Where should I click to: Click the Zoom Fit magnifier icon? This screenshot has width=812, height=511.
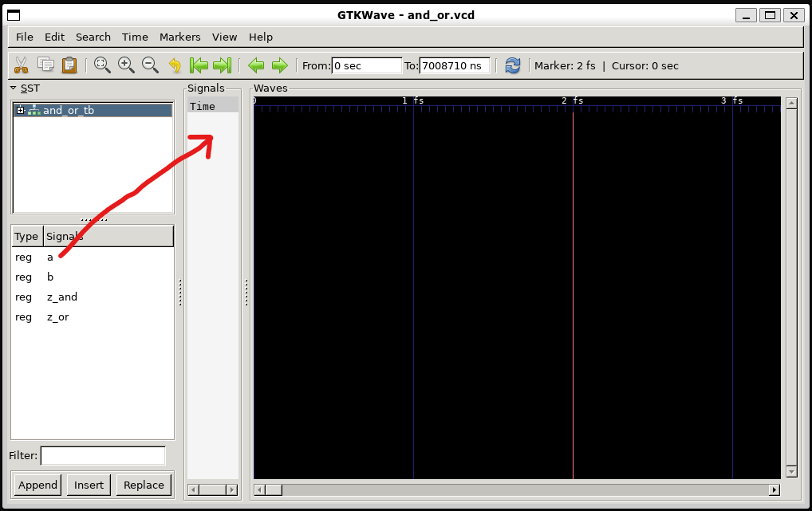pyautogui.click(x=102, y=65)
